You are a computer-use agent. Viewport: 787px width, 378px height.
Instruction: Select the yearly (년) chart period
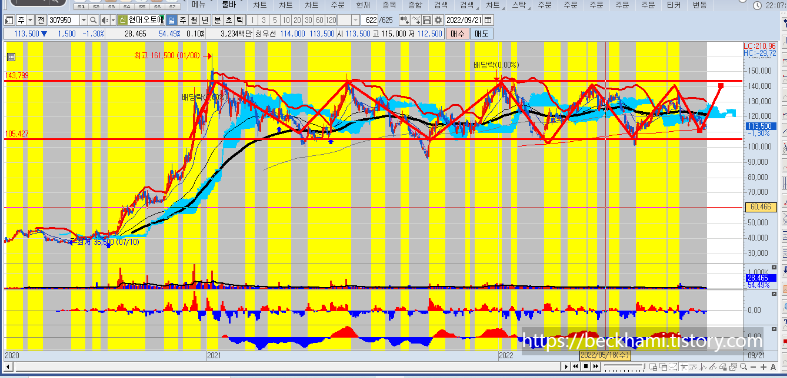(x=205, y=21)
